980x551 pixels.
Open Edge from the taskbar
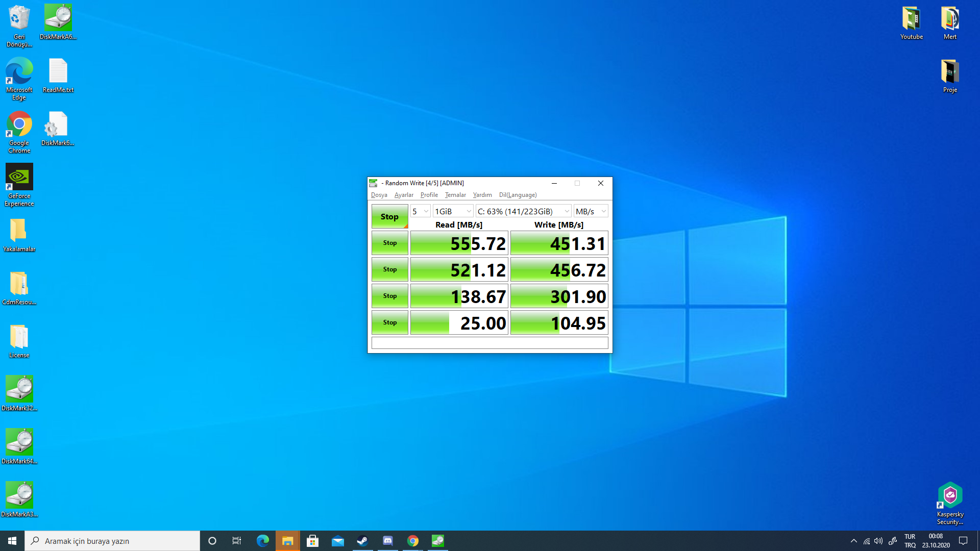tap(263, 541)
